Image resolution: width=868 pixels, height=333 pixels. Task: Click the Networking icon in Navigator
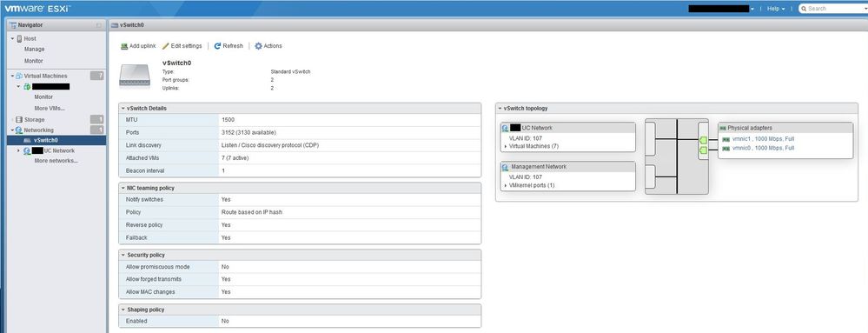[19, 130]
